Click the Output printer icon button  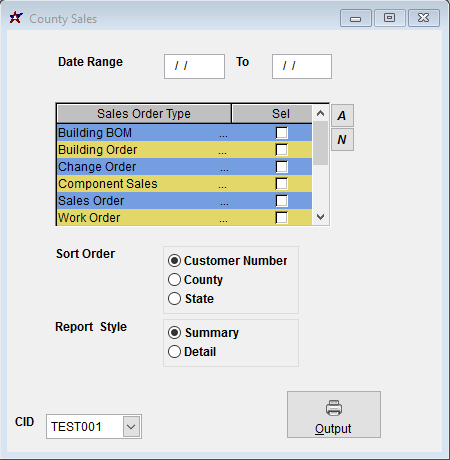click(334, 414)
